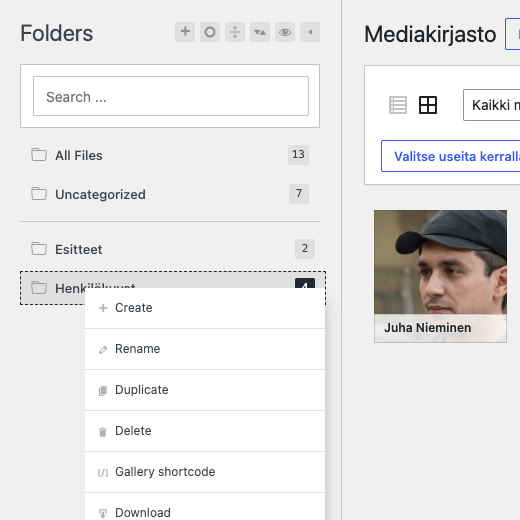520x520 pixels.
Task: Switch media library to grid view
Action: click(428, 105)
